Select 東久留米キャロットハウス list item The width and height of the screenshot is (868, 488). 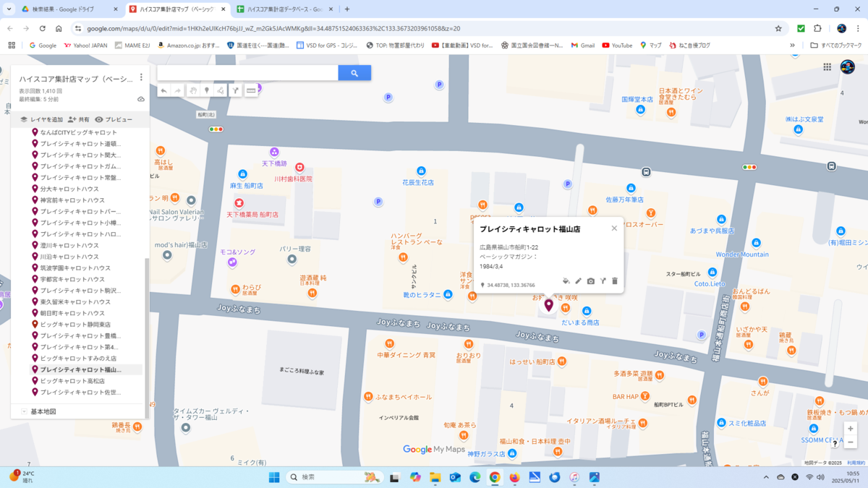pos(75,302)
